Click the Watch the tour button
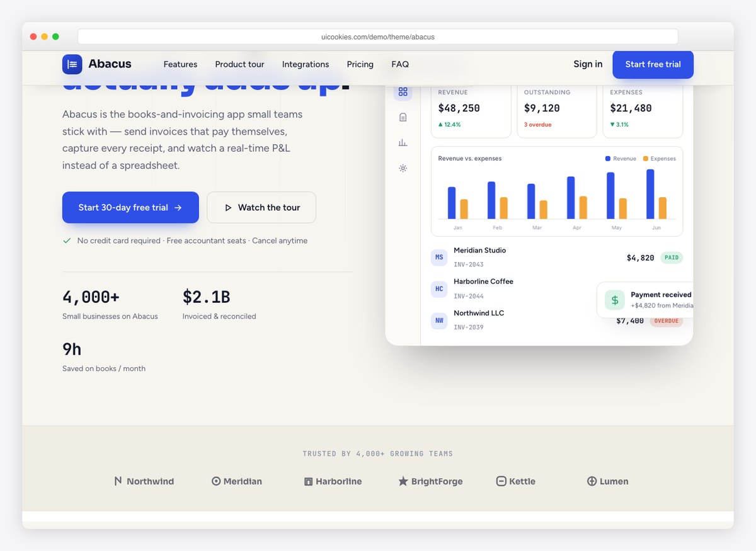 (261, 207)
